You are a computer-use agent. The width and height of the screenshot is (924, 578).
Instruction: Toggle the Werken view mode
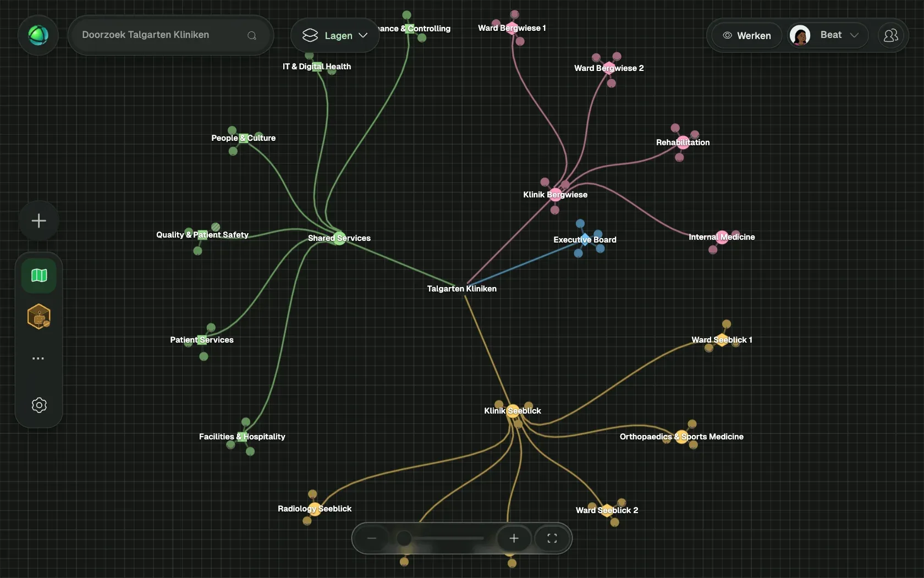pyautogui.click(x=746, y=35)
